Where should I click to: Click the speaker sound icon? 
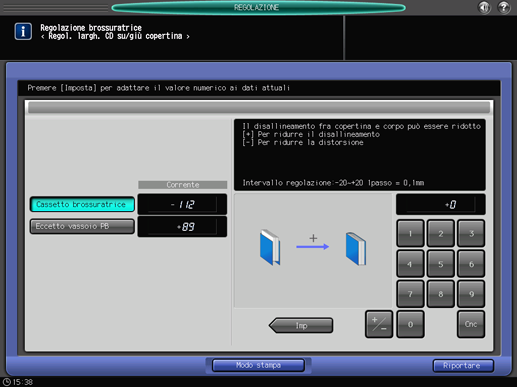tap(484, 7)
